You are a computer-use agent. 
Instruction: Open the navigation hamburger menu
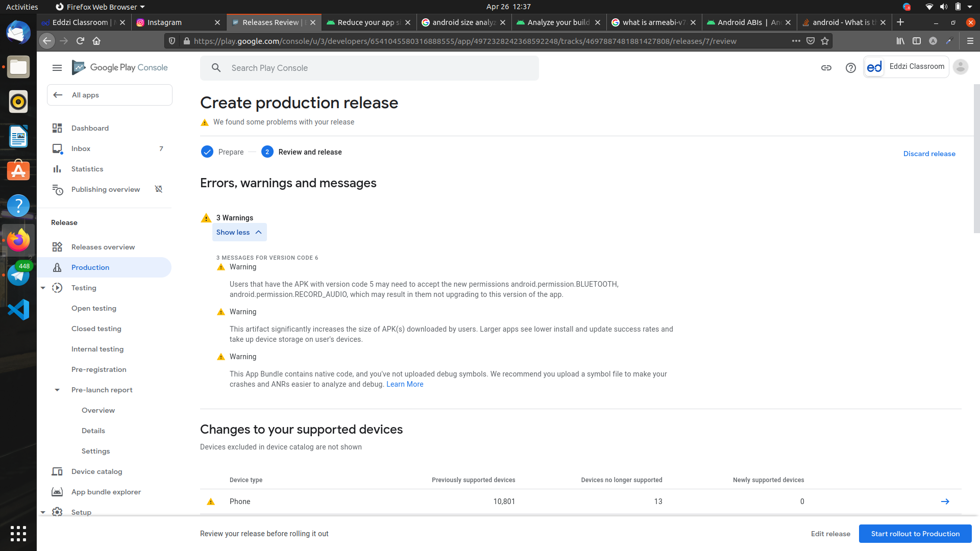pyautogui.click(x=57, y=67)
